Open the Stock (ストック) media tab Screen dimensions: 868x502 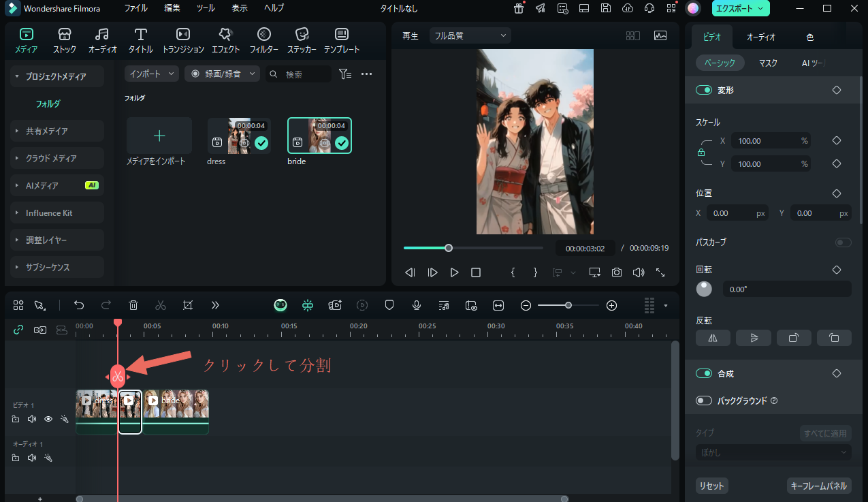(x=65, y=41)
